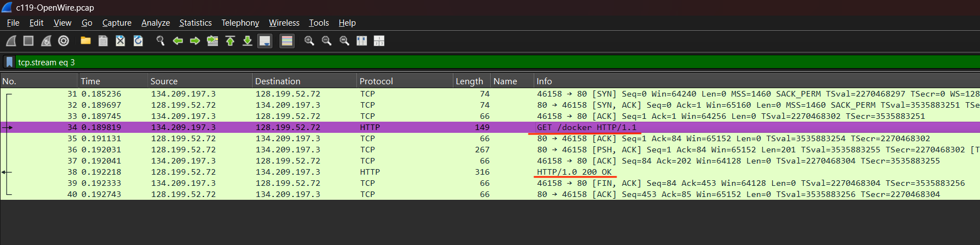Open the Analyze menu
This screenshot has height=245, width=980.
click(156, 23)
